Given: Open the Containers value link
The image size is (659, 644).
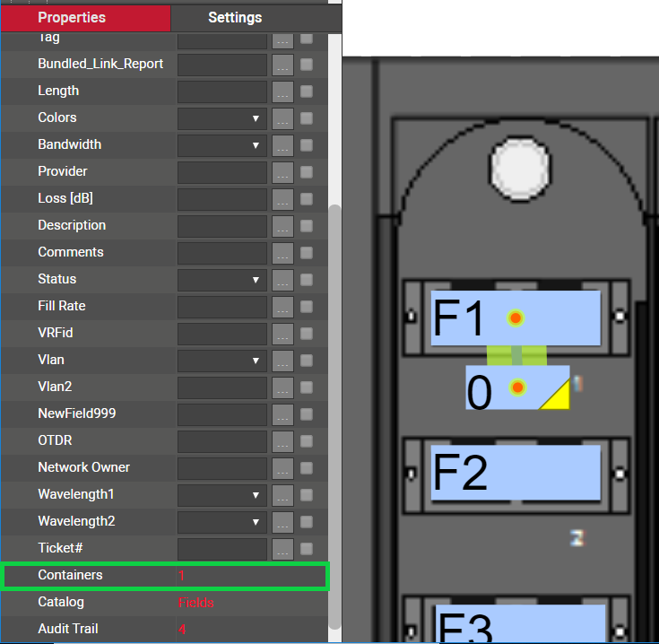Looking at the screenshot, I should coord(181,576).
